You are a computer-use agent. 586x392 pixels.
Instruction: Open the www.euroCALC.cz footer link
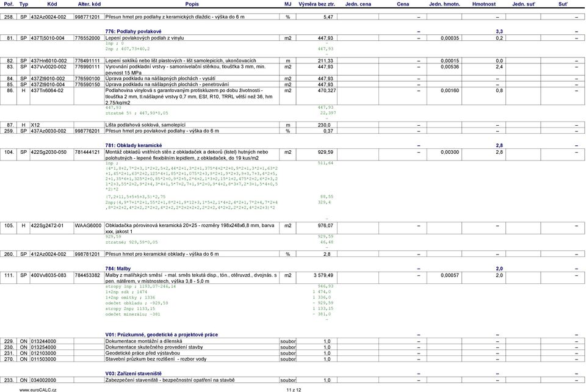(x=38, y=390)
